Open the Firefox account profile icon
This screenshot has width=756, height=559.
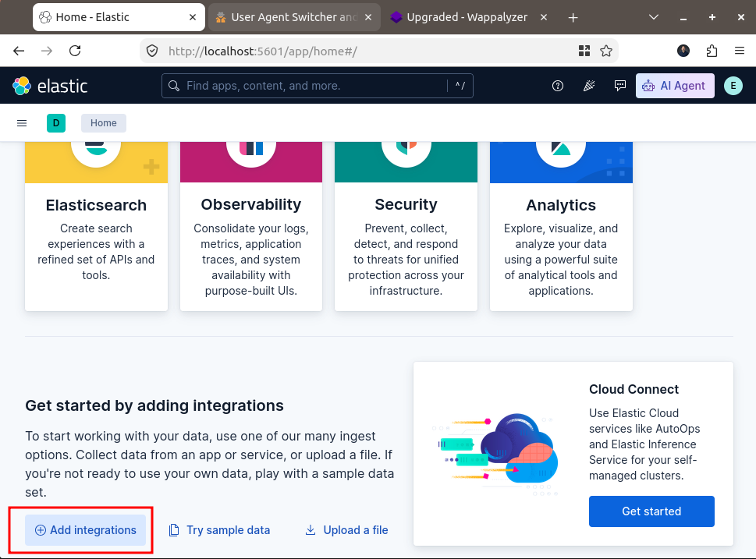683,51
